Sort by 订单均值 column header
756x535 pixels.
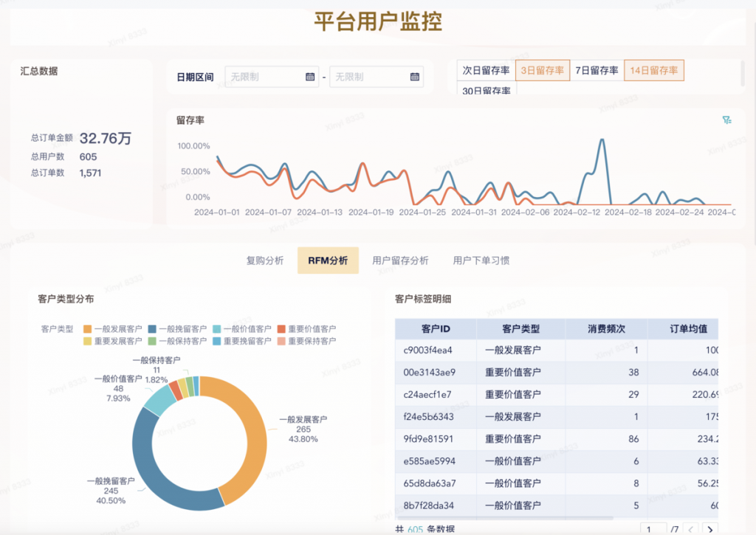683,328
